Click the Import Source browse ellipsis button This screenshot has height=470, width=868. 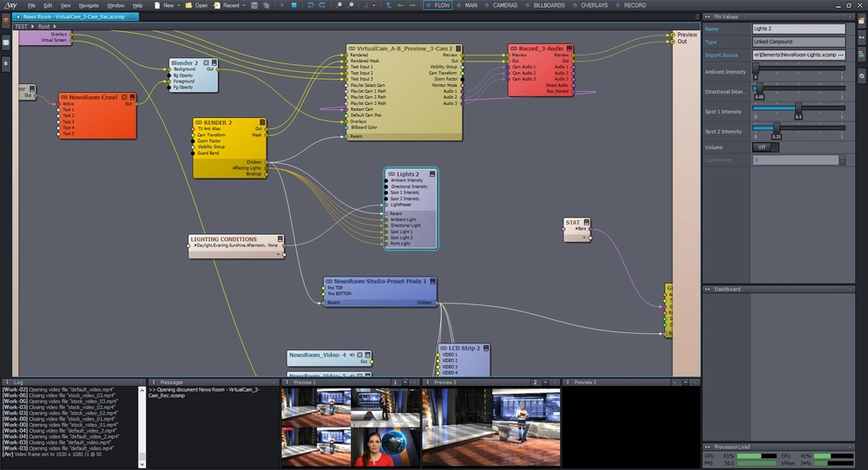pos(841,55)
